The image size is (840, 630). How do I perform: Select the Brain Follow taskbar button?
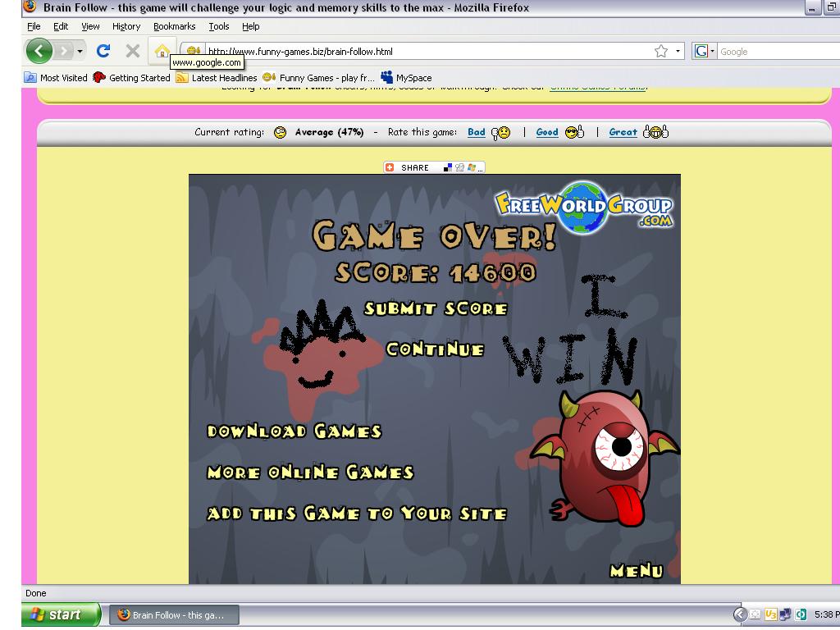tap(174, 615)
